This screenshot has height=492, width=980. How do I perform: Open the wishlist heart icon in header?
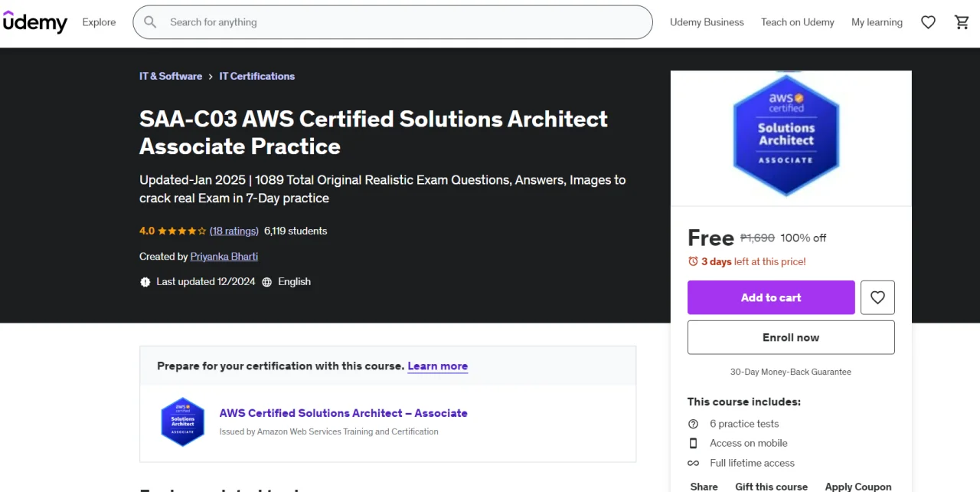tap(928, 22)
